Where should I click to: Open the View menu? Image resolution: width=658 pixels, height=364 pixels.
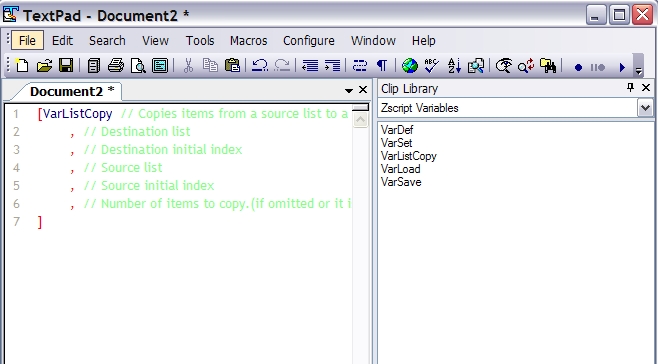click(x=155, y=41)
